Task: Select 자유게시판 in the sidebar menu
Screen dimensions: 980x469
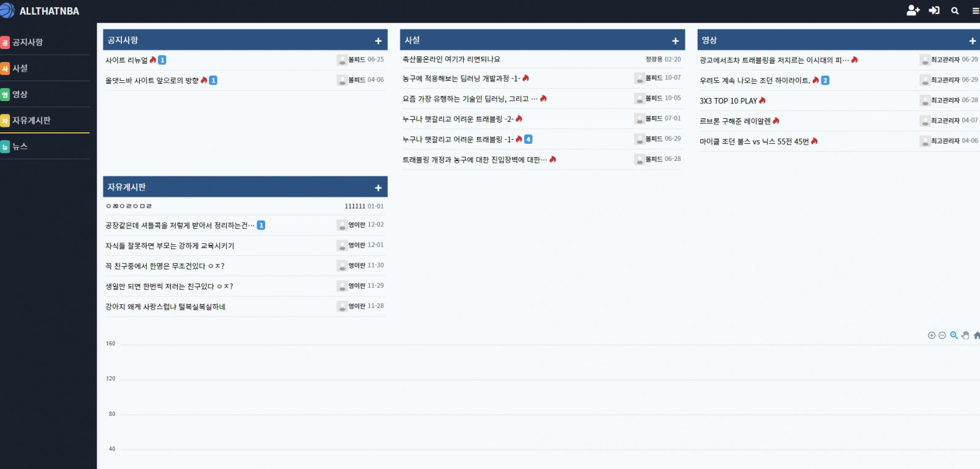Action: click(x=31, y=121)
